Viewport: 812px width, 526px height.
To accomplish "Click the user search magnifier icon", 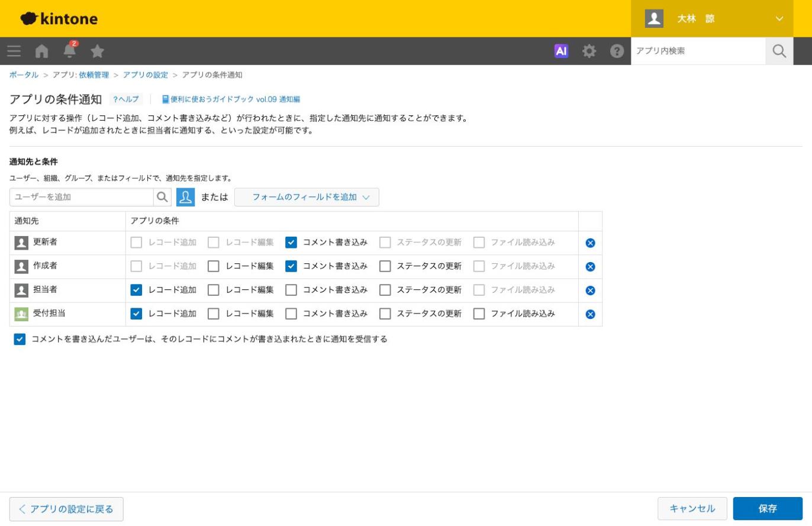I will (x=162, y=197).
